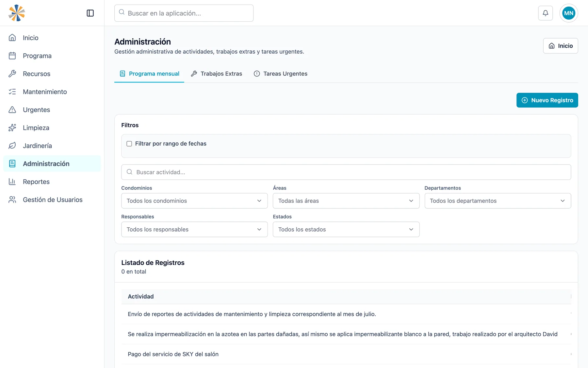
Task: Click the wrench icon beside Recursos
Action: pos(12,74)
